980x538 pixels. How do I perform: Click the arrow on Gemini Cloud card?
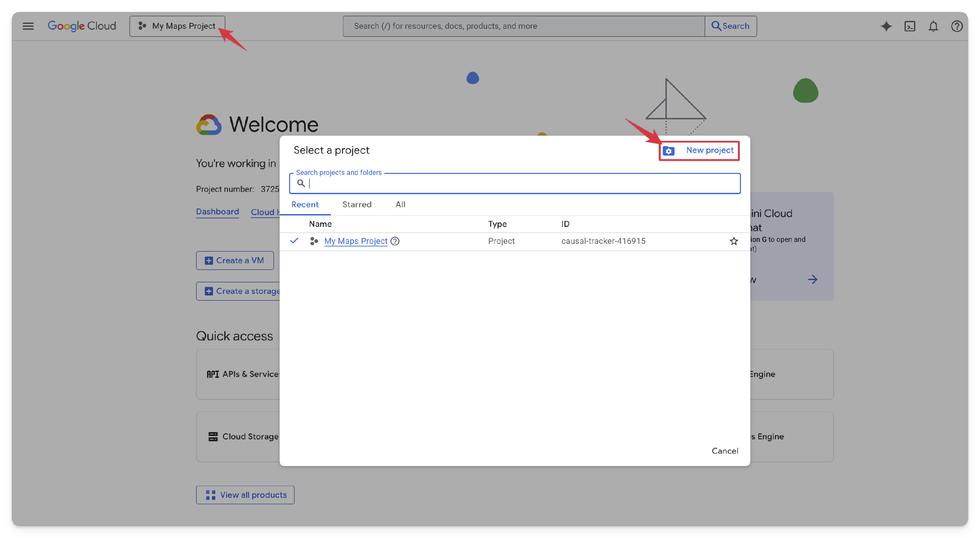[x=812, y=279]
